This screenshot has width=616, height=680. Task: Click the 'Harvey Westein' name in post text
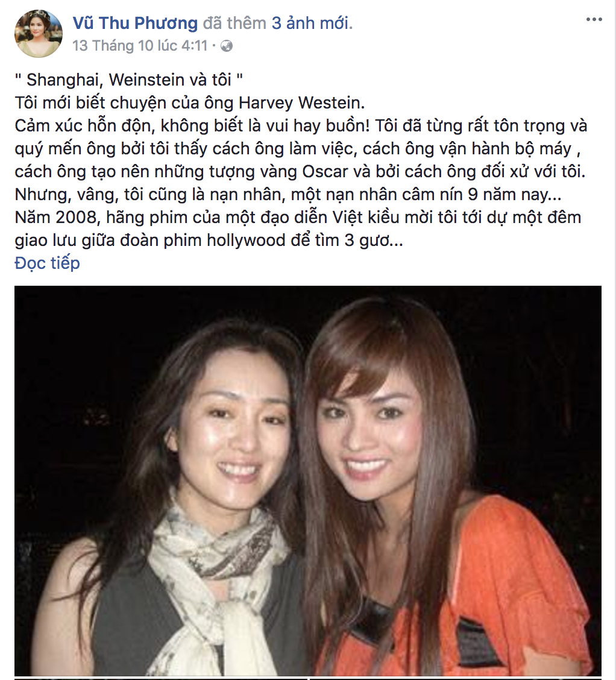point(300,102)
